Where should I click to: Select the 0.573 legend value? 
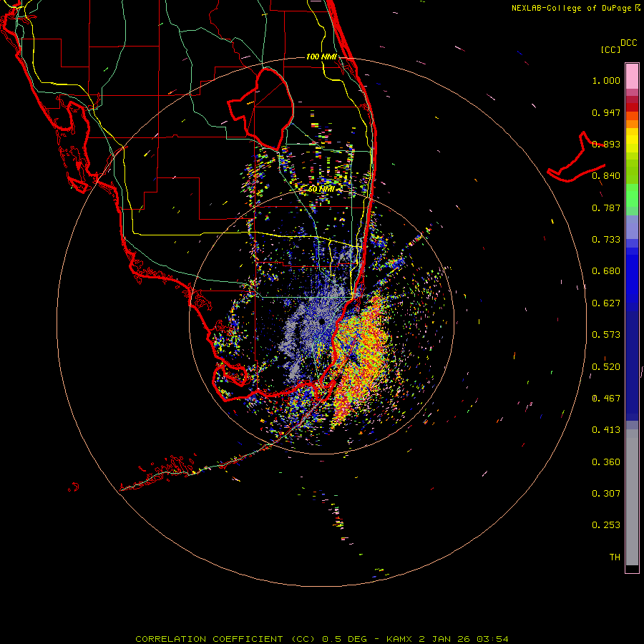click(606, 335)
